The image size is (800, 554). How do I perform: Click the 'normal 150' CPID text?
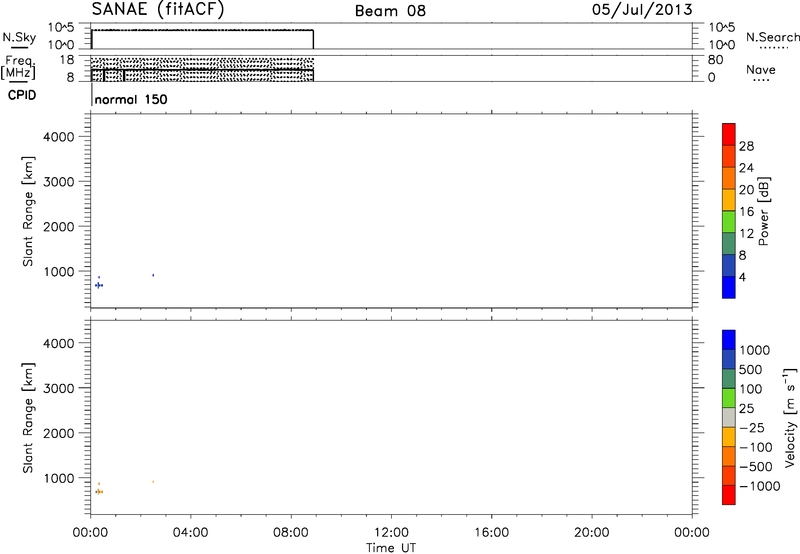click(131, 99)
